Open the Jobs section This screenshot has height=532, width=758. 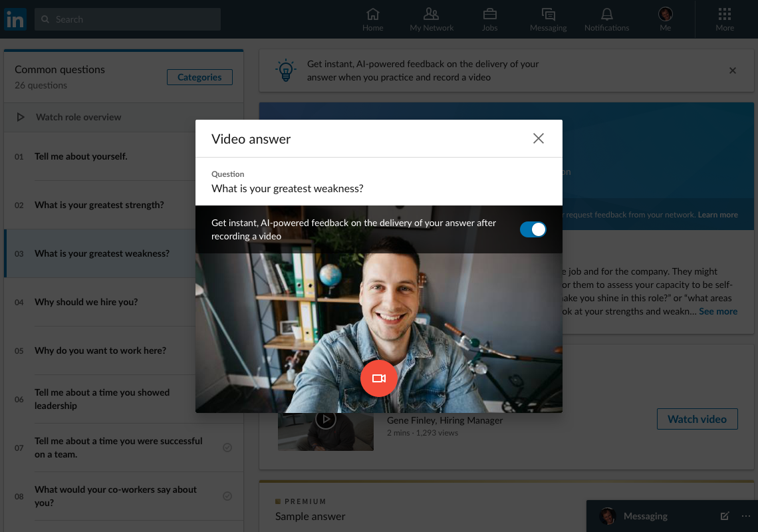[x=489, y=19]
